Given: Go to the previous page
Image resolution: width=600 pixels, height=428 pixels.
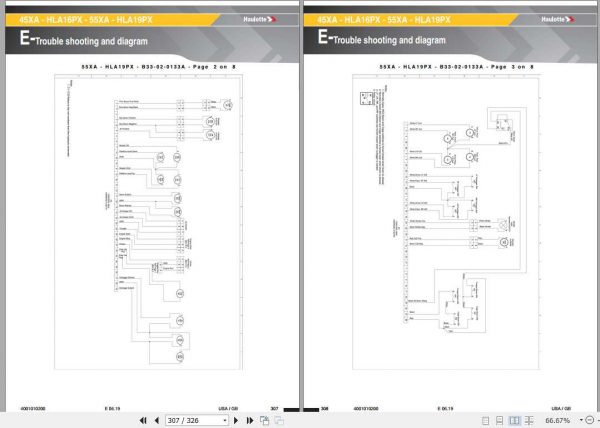Looking at the screenshot, I should tap(157, 420).
